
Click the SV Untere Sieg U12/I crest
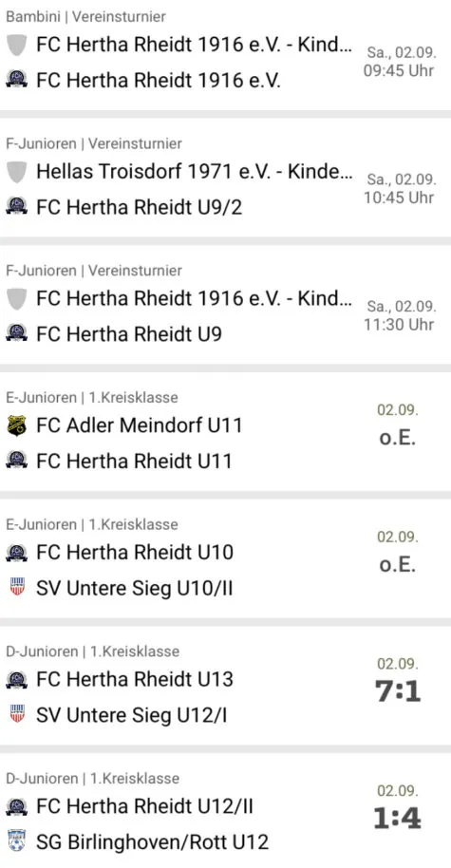point(17,715)
